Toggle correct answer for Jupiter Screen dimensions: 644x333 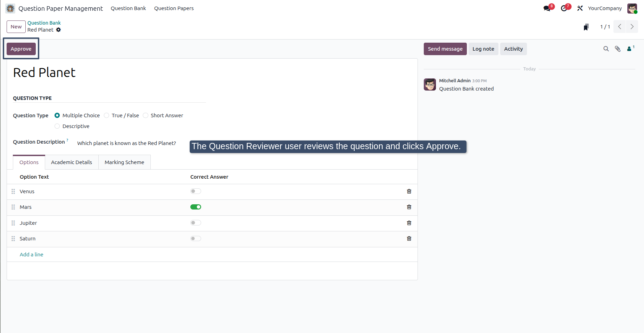196,223
